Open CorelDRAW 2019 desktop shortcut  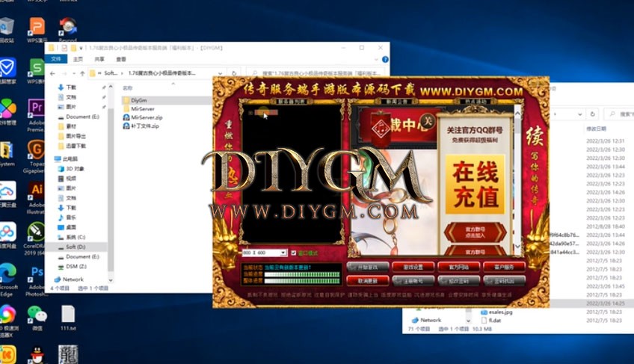point(36,238)
